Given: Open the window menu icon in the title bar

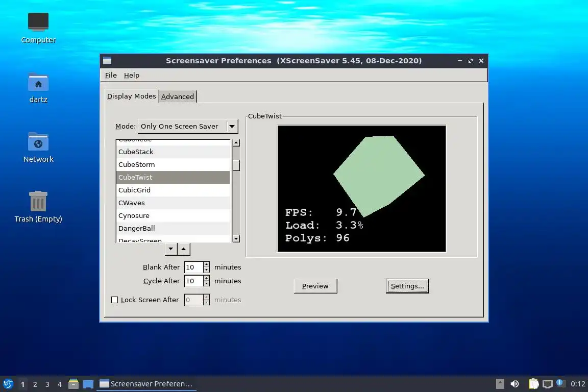Looking at the screenshot, I should pos(107,61).
